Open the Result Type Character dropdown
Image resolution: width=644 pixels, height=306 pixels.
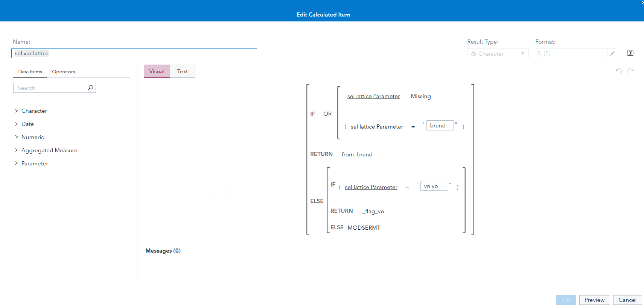(498, 54)
